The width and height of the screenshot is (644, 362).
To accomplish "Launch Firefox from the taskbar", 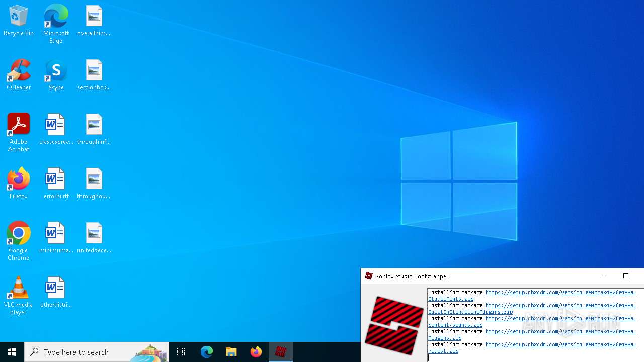I will (x=256, y=352).
